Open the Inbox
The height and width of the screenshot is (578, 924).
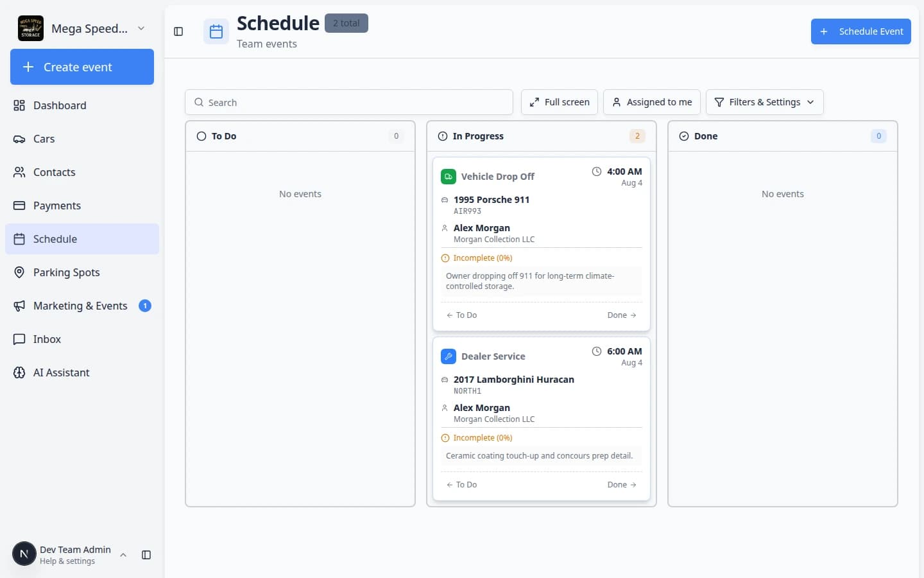82,339
